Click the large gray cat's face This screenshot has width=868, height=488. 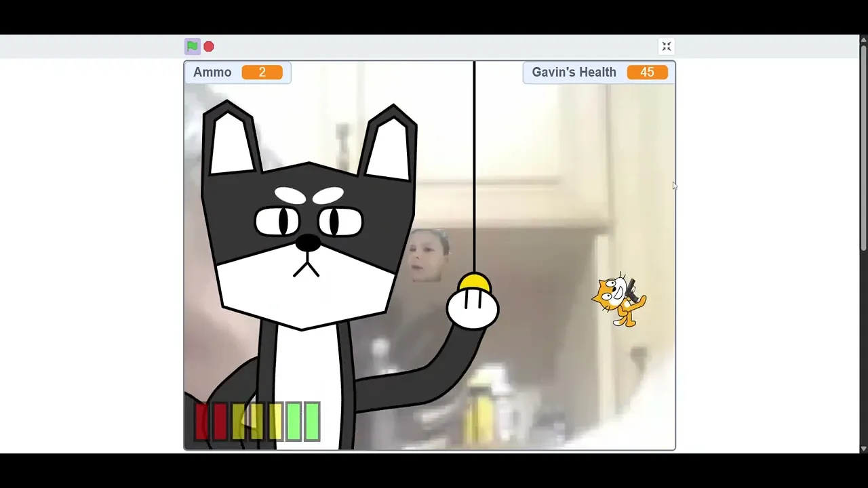click(x=309, y=245)
